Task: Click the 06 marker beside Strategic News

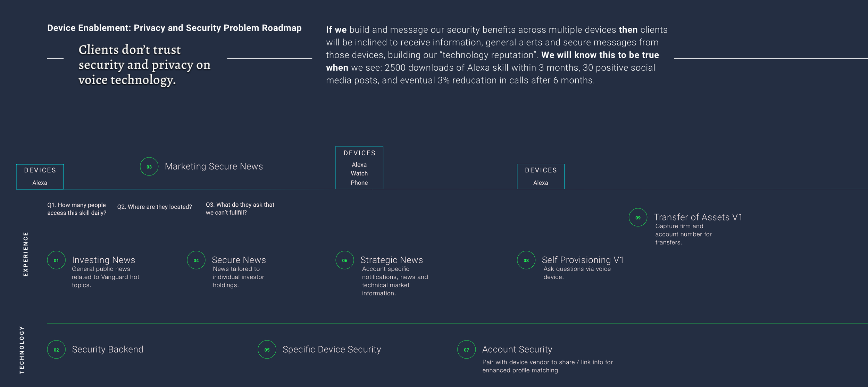Action: 345,260
